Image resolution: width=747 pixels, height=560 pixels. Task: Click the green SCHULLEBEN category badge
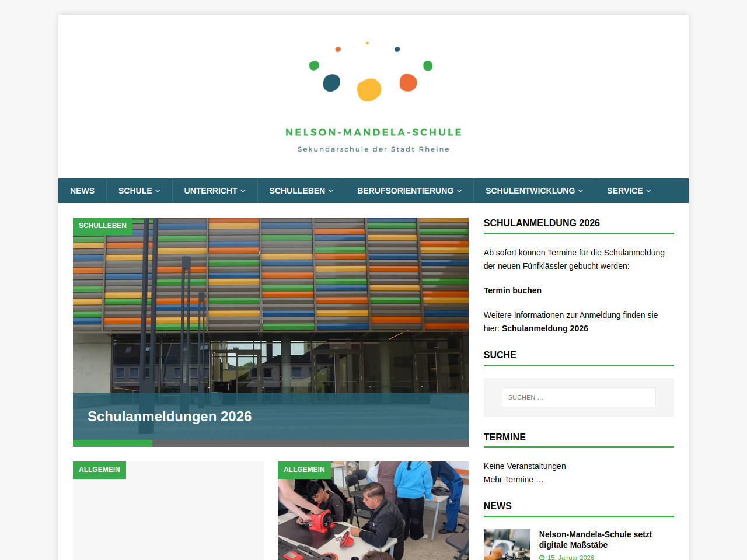point(103,226)
